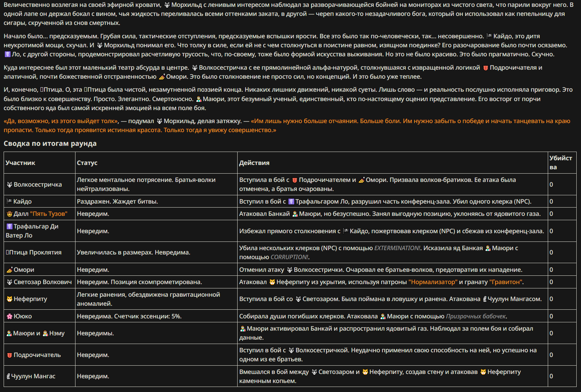Click the emoji before Нэму in Участник column
The width and height of the screenshot is (581, 392).
pyautogui.click(x=45, y=333)
